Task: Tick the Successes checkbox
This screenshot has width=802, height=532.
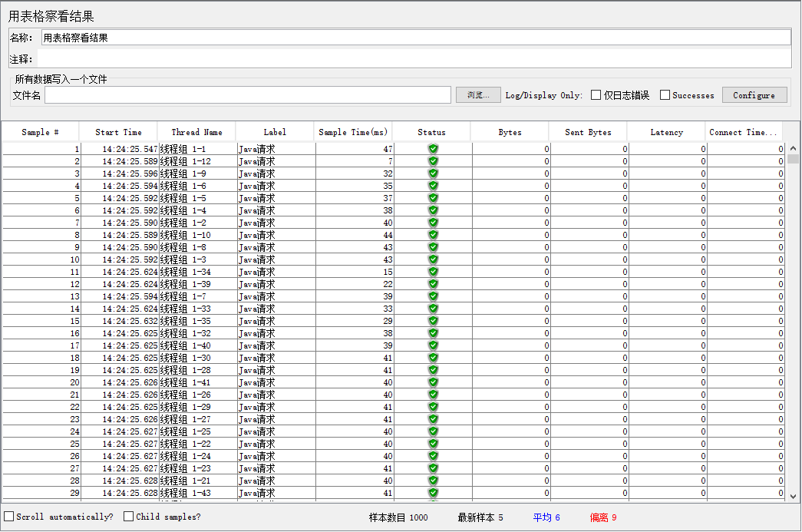Action: pyautogui.click(x=665, y=95)
